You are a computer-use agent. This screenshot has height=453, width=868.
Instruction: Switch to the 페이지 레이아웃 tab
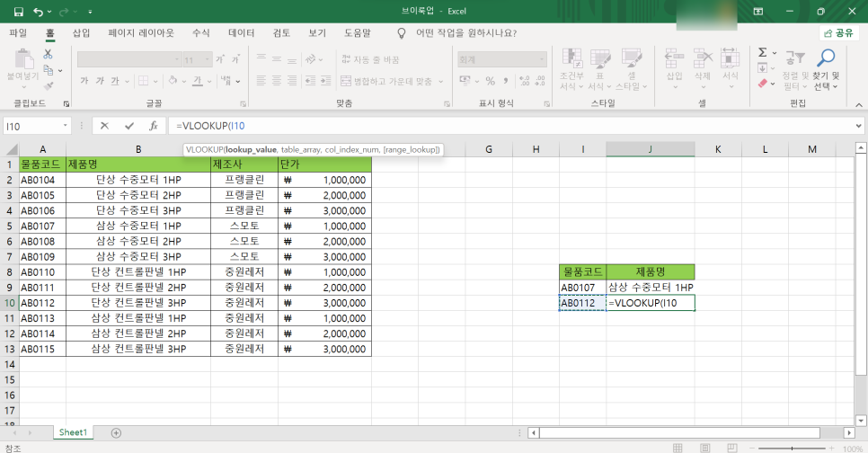tap(141, 33)
